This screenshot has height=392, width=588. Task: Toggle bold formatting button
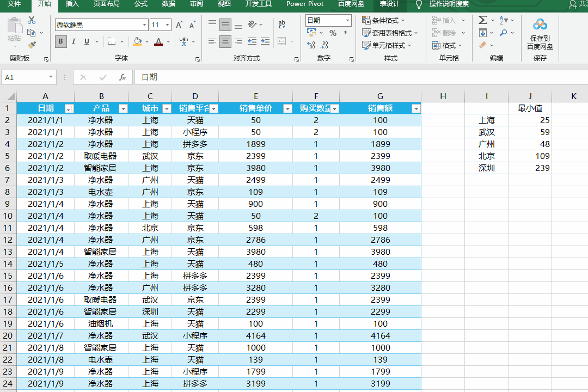[x=60, y=41]
